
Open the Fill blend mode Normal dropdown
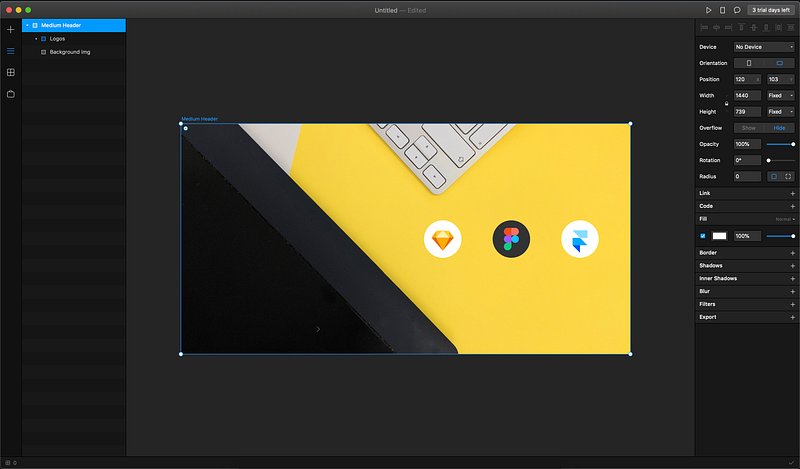(x=785, y=219)
